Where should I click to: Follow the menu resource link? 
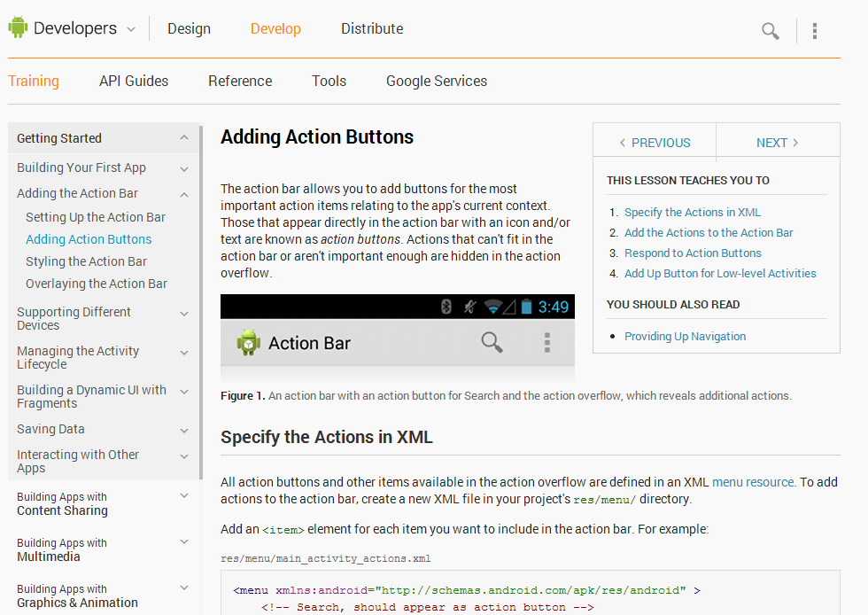(x=753, y=482)
